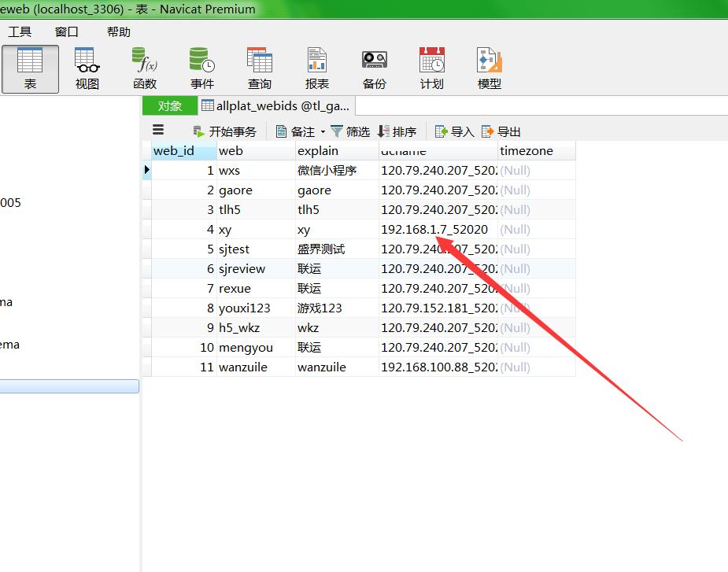Switch to the 对象 tab
The height and width of the screenshot is (572, 728).
tap(170, 105)
